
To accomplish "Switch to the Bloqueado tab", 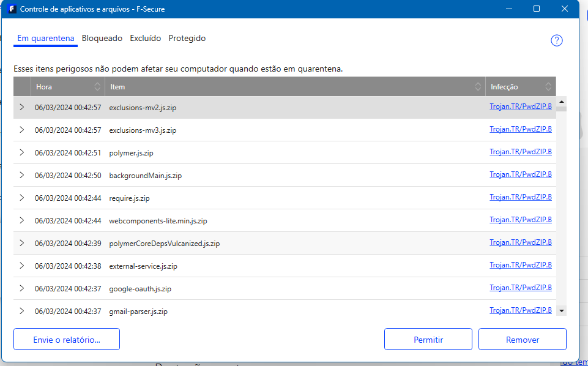I will [102, 38].
